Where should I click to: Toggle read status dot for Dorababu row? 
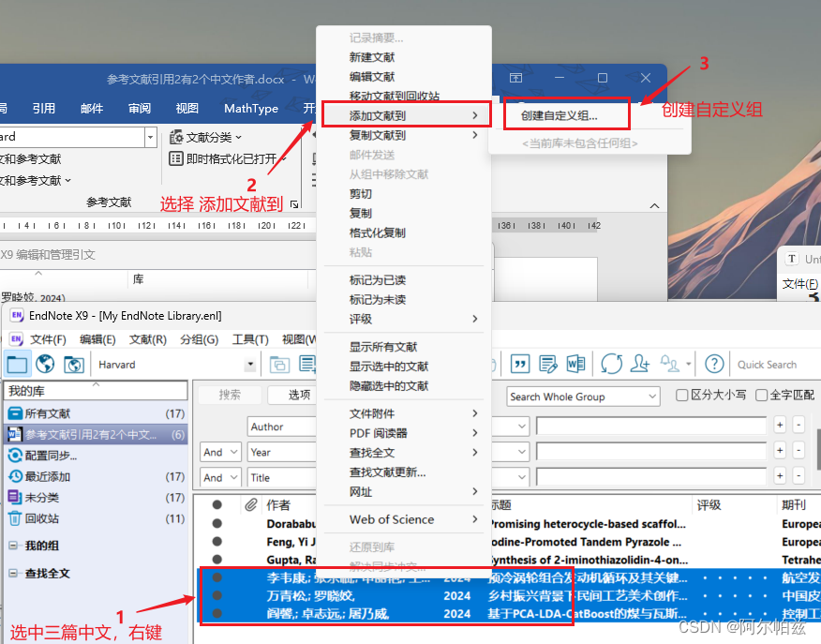tap(216, 523)
